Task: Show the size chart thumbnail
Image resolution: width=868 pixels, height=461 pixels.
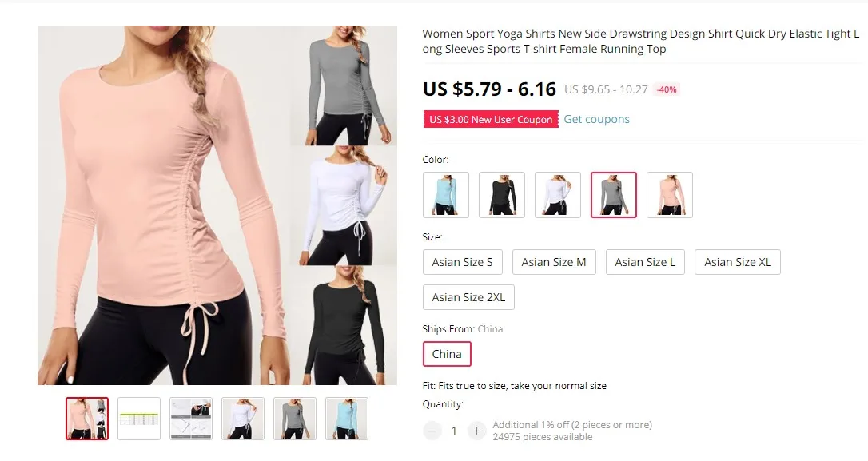Action: click(x=139, y=419)
